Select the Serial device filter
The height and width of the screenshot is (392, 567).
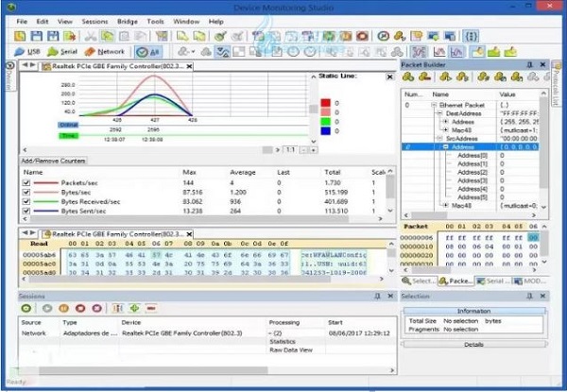point(62,52)
